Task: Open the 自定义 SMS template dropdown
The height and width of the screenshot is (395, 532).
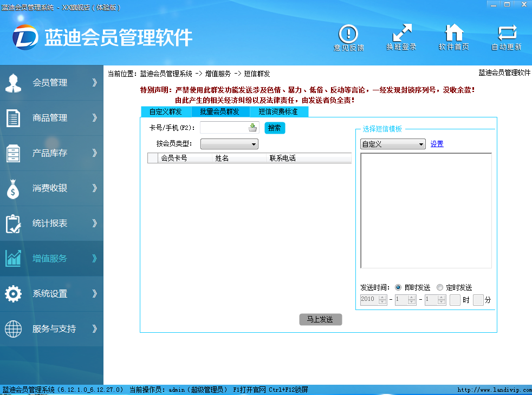Action: (393, 144)
